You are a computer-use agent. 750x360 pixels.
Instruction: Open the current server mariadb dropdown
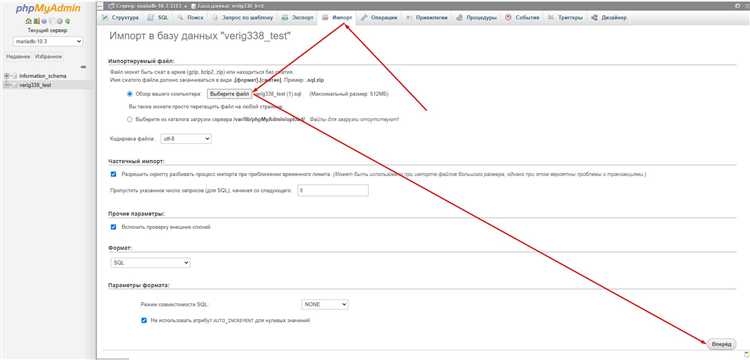pos(48,42)
